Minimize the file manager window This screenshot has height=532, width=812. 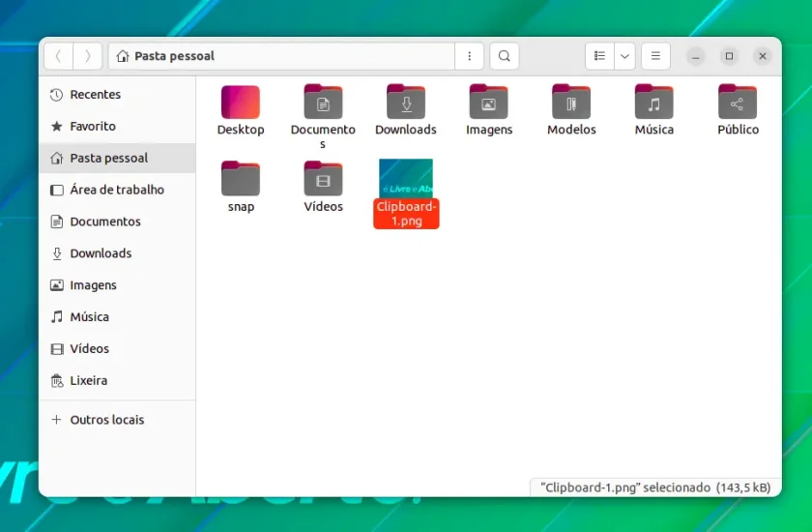[x=696, y=56]
